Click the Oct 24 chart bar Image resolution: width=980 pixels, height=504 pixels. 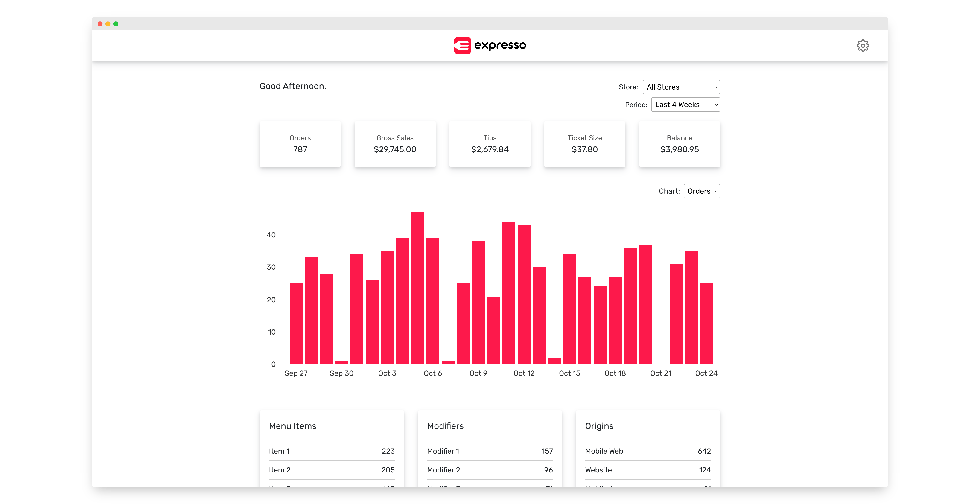point(706,323)
